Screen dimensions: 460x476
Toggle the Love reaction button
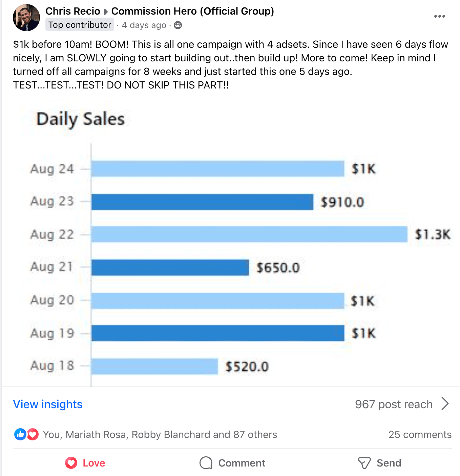click(x=85, y=463)
